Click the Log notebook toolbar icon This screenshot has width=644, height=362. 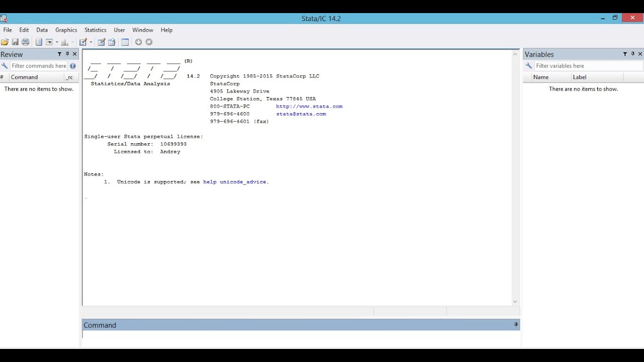point(39,42)
